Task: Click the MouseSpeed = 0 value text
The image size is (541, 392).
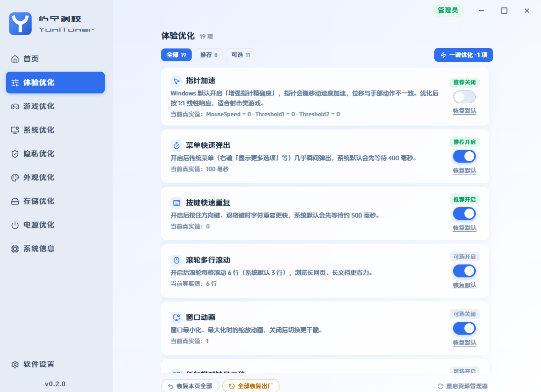Action: point(228,114)
